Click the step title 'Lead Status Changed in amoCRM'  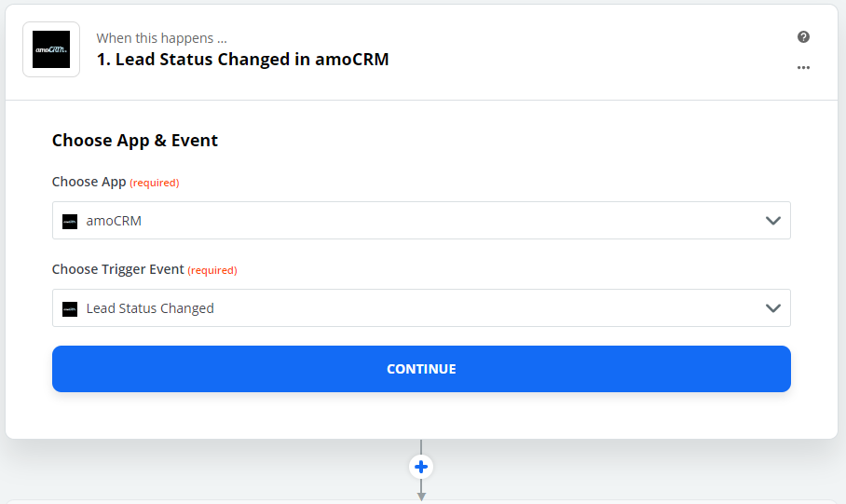tap(242, 60)
